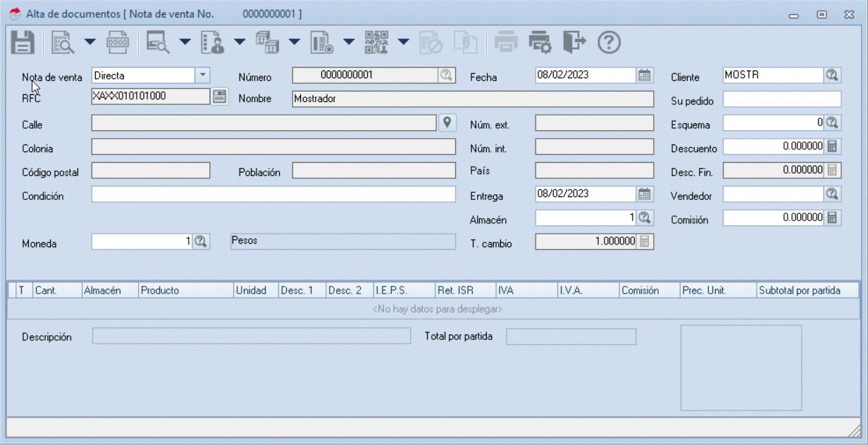Click the Cliente field containing MOSTR

tap(774, 75)
